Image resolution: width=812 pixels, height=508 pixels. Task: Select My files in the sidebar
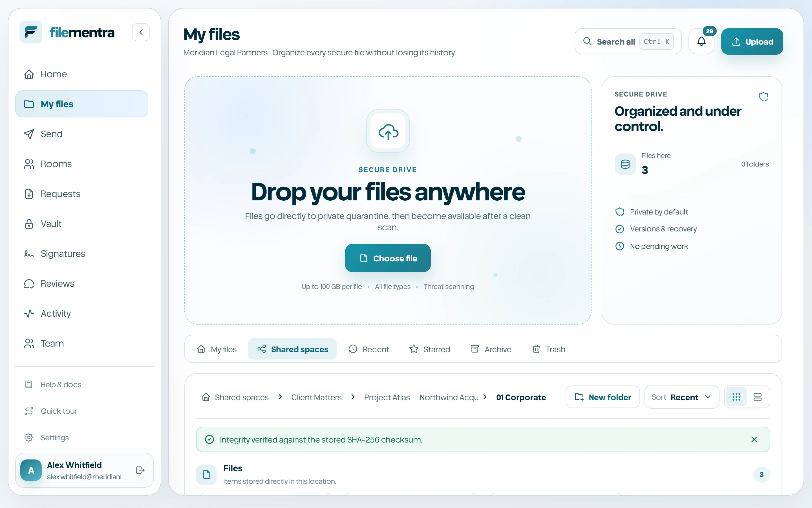pos(81,104)
